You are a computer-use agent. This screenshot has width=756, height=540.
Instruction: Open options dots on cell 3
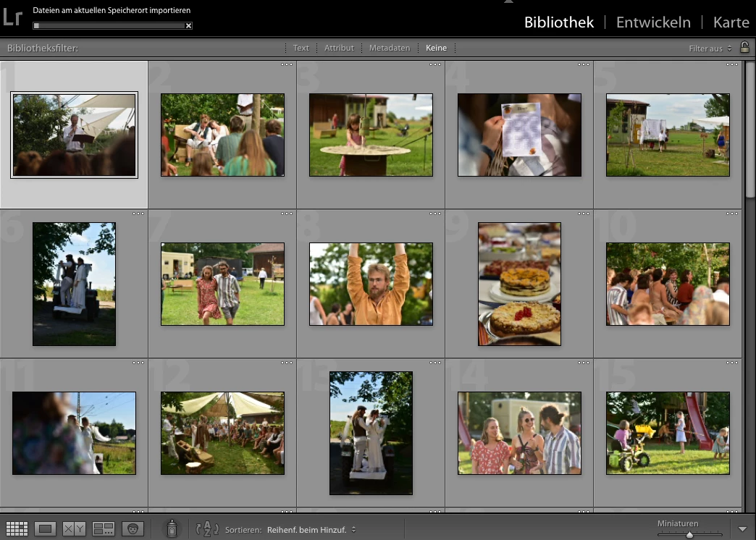click(435, 64)
